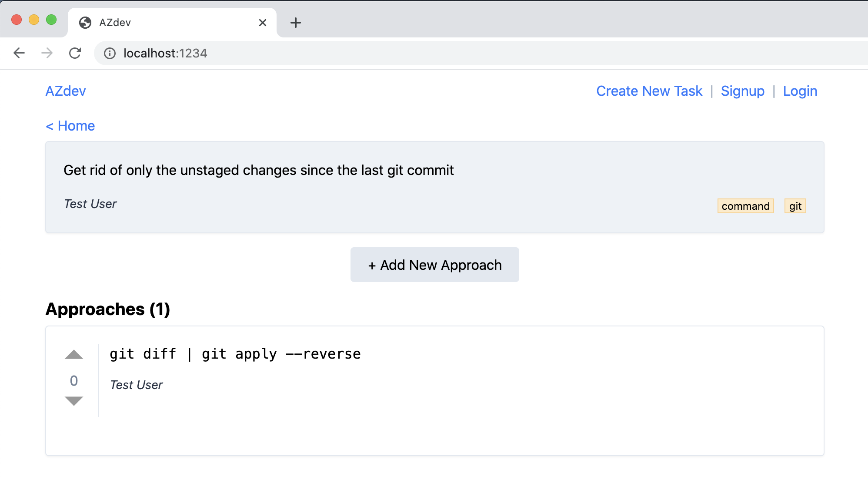This screenshot has height=477, width=868.
Task: Return via the < Home link
Action: 70,126
